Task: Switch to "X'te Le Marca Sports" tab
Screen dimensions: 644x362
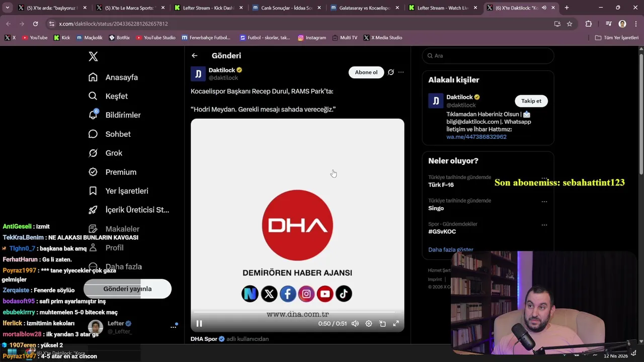Action: point(130,8)
